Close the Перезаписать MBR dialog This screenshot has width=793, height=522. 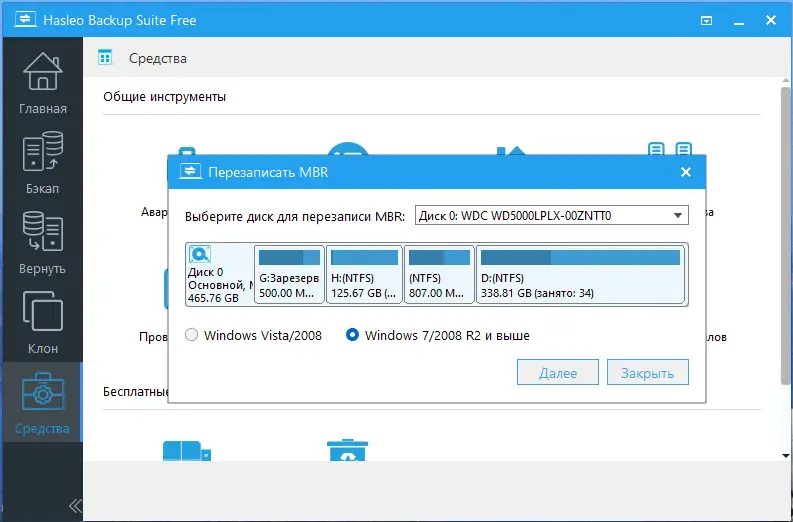point(686,172)
